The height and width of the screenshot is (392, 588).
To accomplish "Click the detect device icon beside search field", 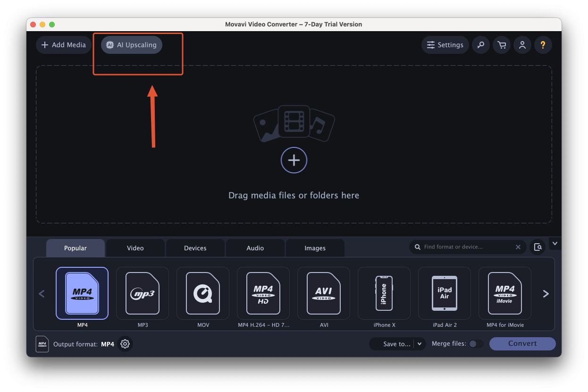I will (x=538, y=247).
